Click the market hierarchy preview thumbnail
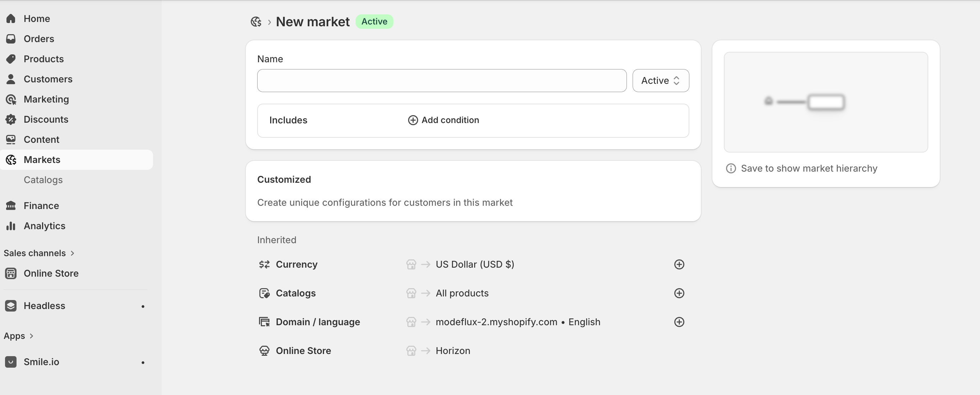 tap(826, 102)
